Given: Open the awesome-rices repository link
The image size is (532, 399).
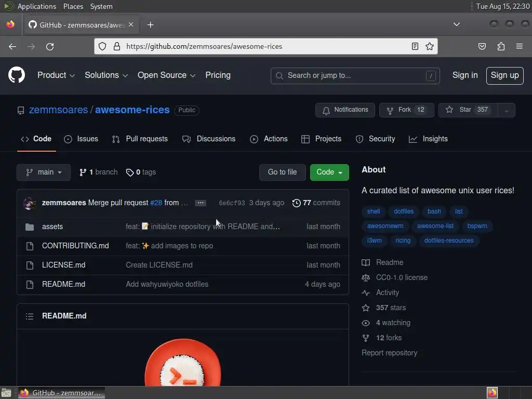Looking at the screenshot, I should point(132,110).
